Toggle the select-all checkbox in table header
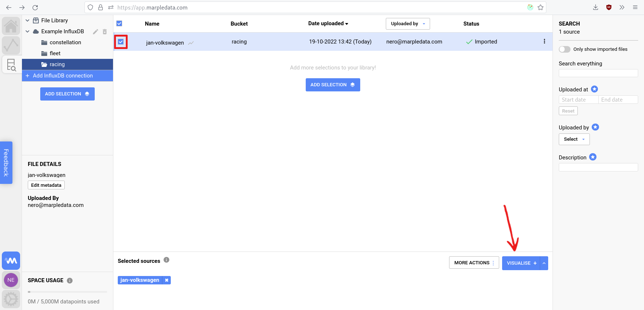 point(119,23)
